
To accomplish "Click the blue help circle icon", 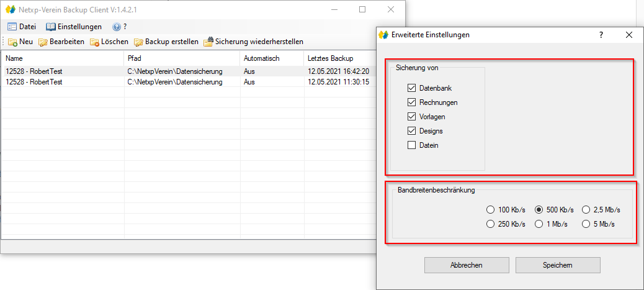I will point(117,27).
